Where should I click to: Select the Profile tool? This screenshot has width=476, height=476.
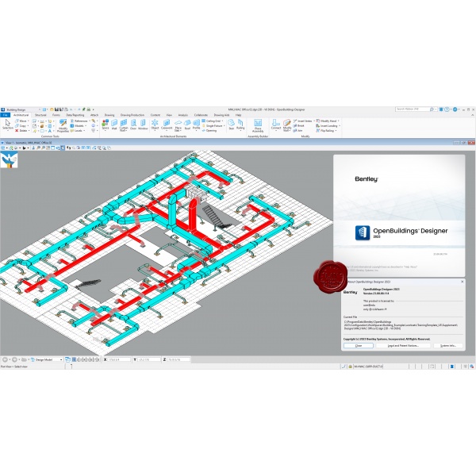tap(196, 125)
